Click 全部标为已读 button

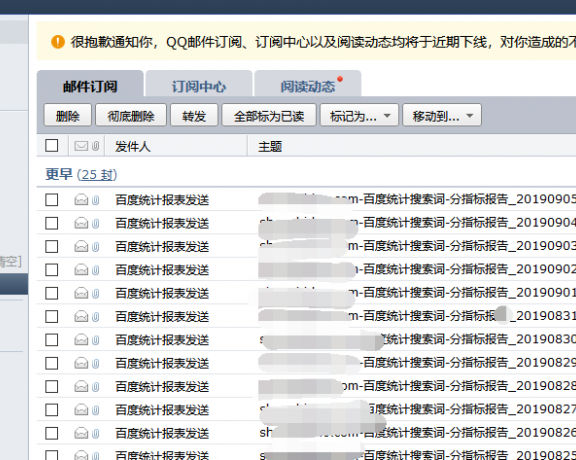269,115
